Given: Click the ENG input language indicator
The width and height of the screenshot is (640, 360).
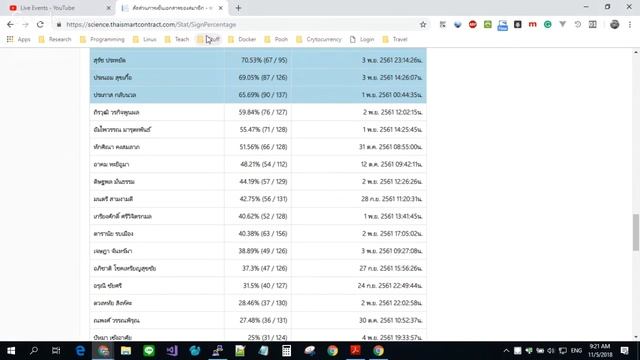Looking at the screenshot, I should coord(576,351).
